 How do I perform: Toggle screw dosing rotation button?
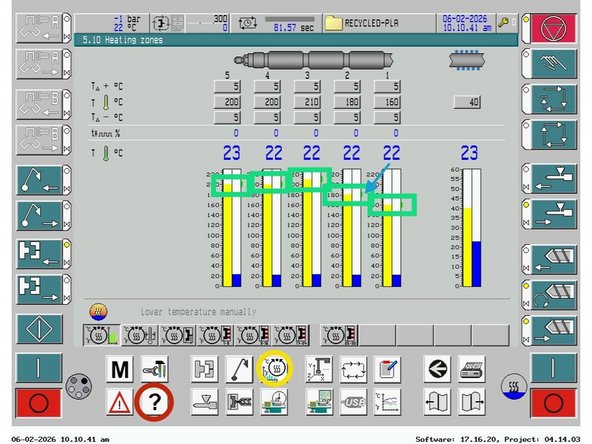pyautogui.click(x=554, y=295)
